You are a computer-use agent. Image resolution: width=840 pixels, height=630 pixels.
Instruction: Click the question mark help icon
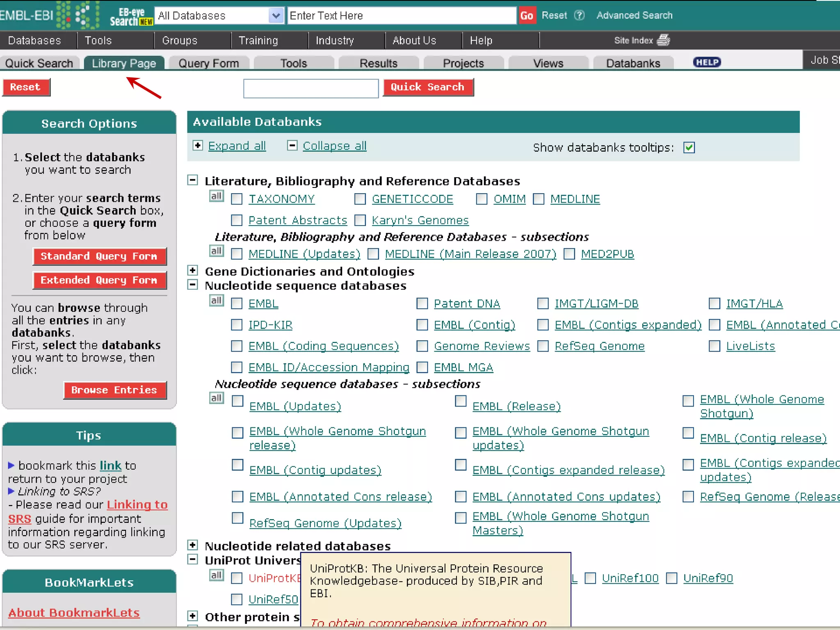579,16
